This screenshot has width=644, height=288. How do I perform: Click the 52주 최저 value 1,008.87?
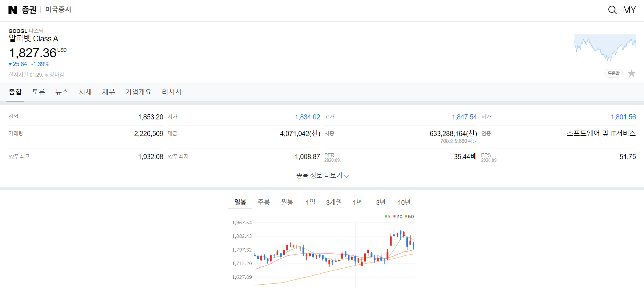(x=307, y=157)
